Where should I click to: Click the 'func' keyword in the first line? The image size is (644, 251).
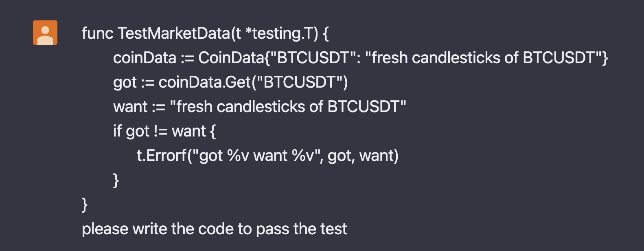(97, 33)
